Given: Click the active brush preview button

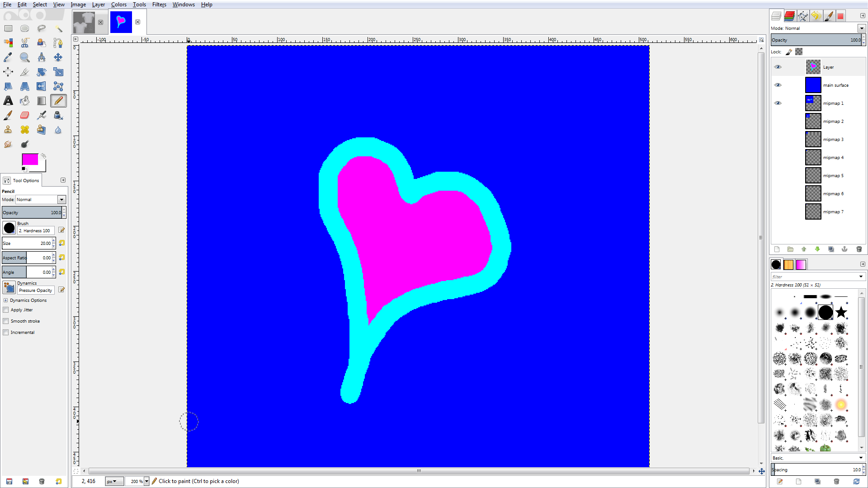Looking at the screenshot, I should [x=9, y=228].
